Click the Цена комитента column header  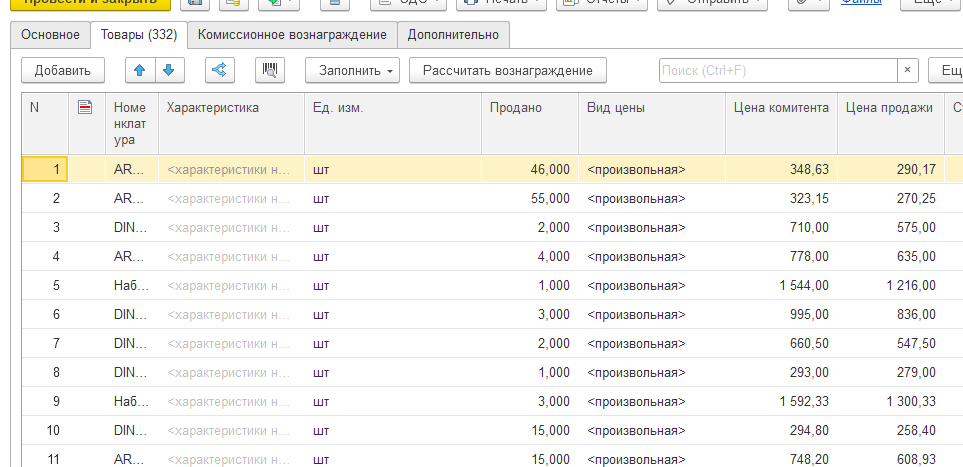coord(781,124)
